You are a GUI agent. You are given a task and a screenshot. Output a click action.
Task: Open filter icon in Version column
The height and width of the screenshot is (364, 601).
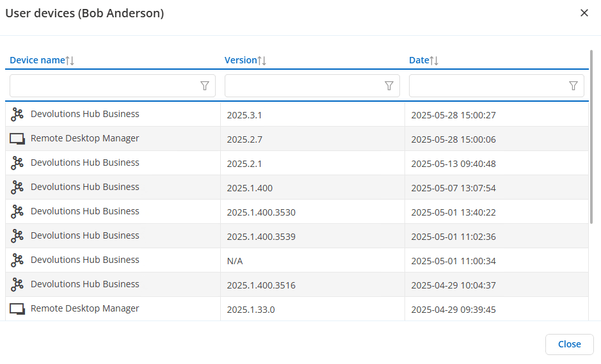tap(389, 86)
